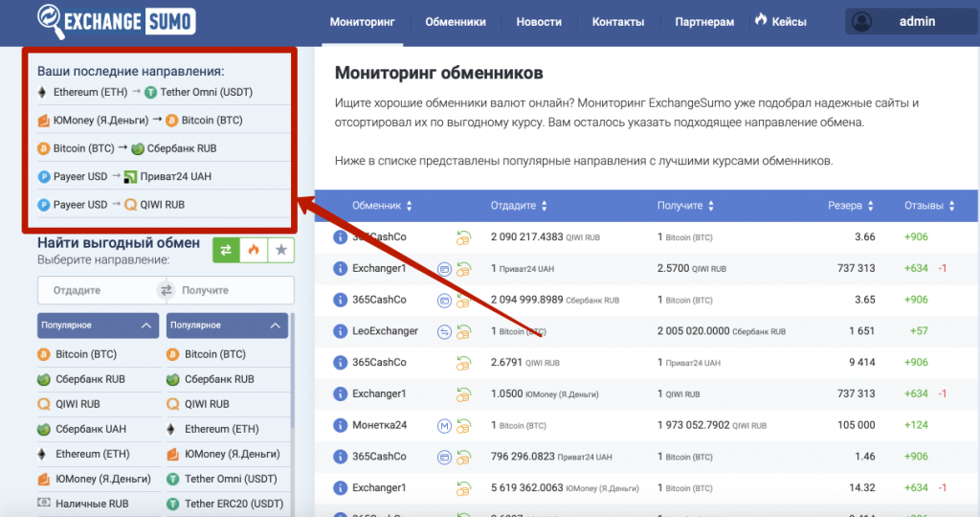Swap directions with the arrows icon between fields

[x=167, y=290]
